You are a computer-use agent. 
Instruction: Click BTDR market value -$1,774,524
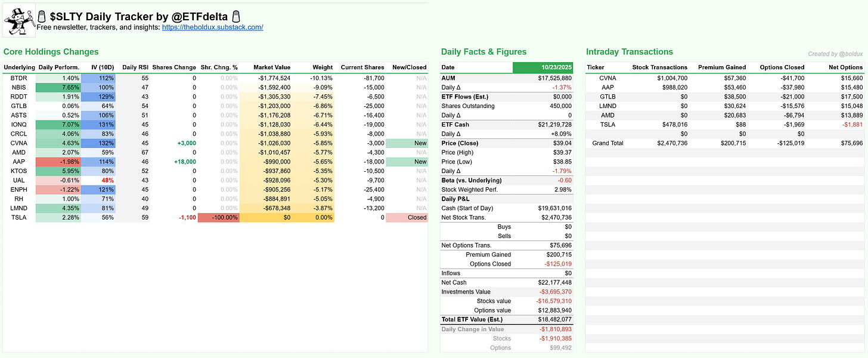tap(266, 78)
